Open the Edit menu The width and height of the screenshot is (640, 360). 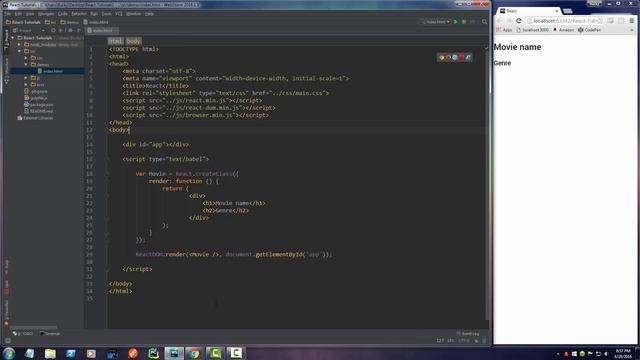coord(18,14)
